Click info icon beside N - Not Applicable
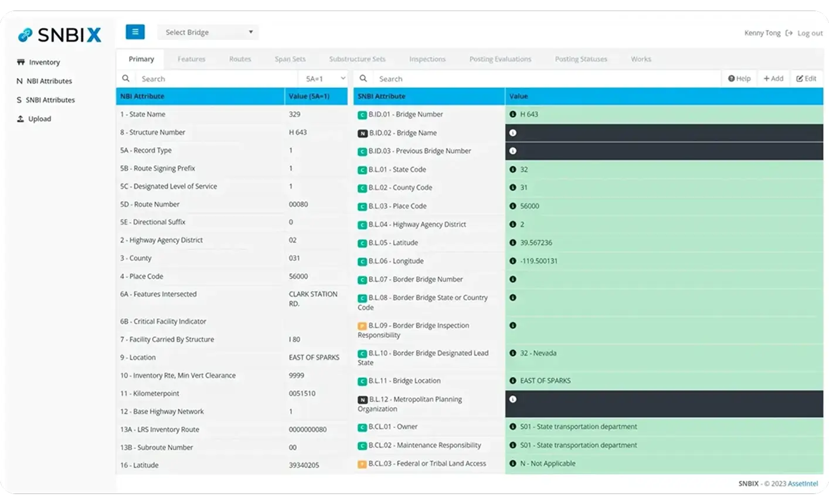Screen dimensions: 829x504 point(513,464)
